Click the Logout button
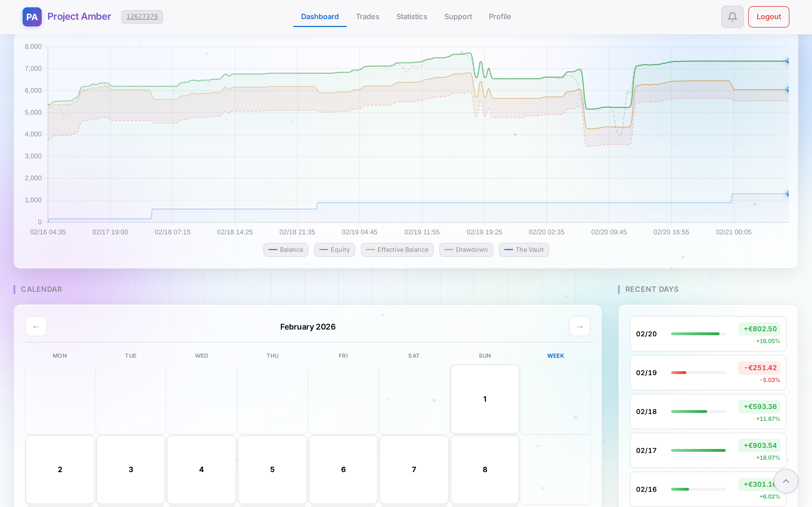Viewport: 812px width, 507px height. coord(768,16)
